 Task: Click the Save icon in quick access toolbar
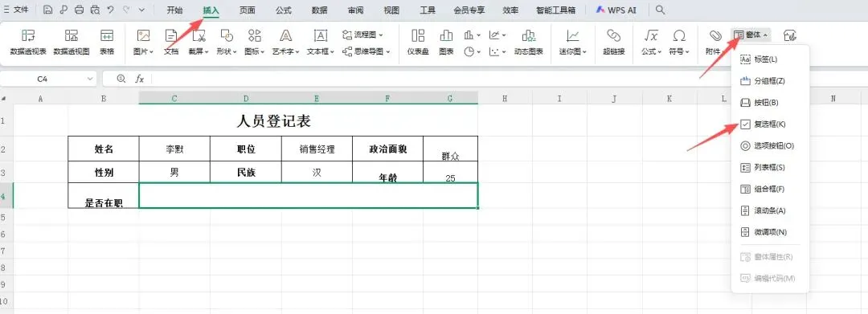47,10
